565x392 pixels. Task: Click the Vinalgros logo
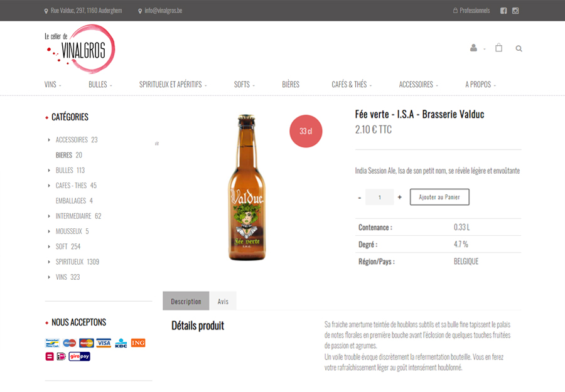pos(80,49)
